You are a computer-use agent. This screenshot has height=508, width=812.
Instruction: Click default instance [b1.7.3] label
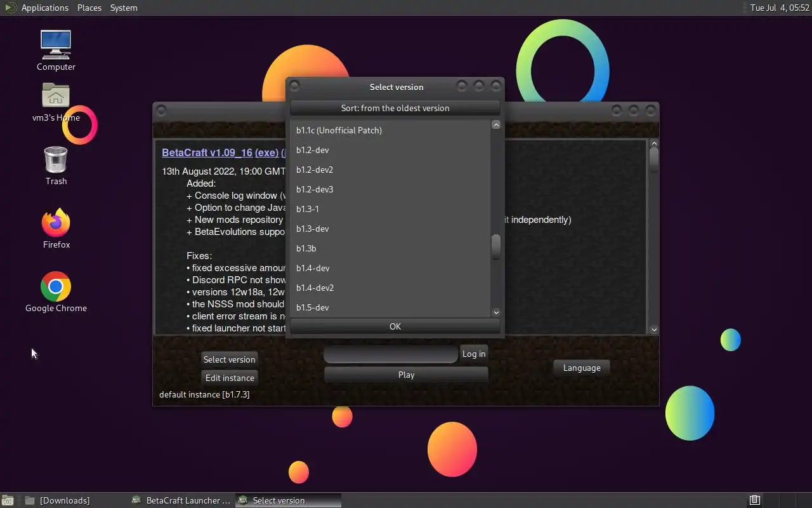[204, 394]
